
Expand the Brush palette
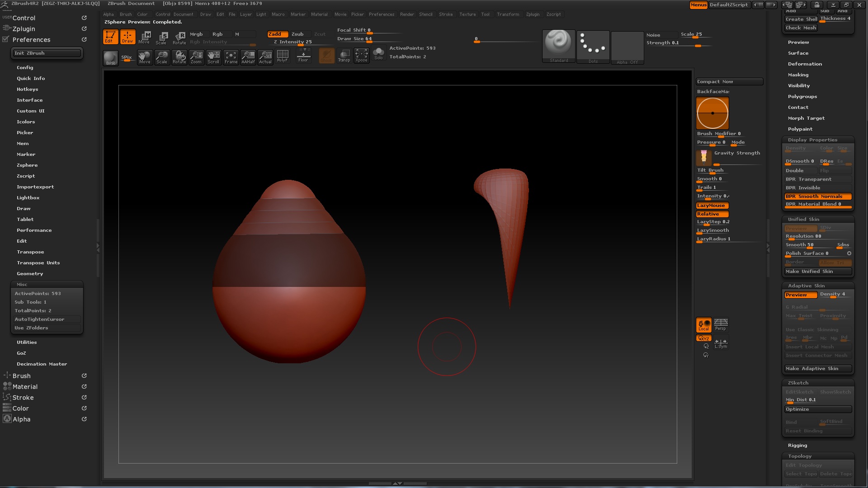pyautogui.click(x=22, y=376)
